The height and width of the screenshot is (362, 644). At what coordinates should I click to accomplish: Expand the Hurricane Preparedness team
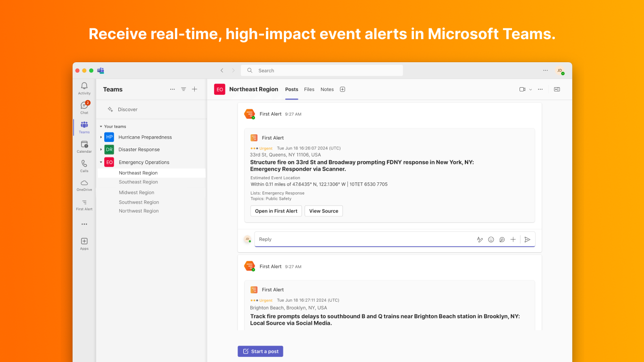pyautogui.click(x=101, y=137)
